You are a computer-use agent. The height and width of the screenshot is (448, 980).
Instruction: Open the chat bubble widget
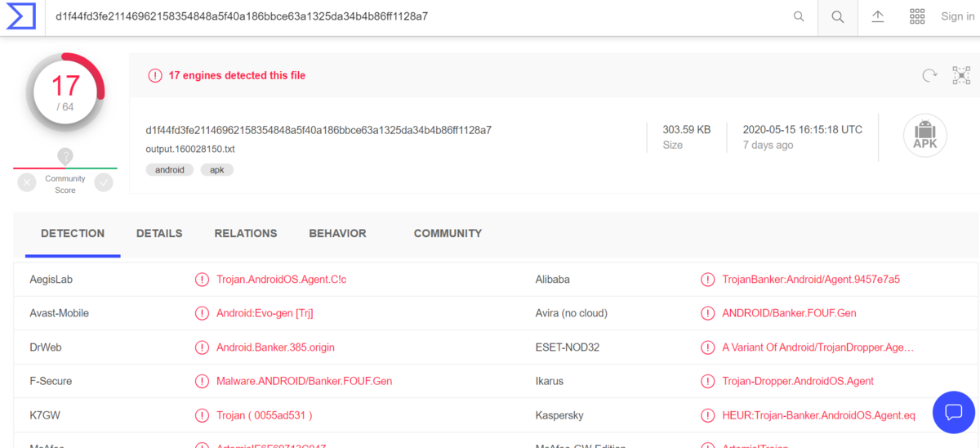tap(954, 412)
